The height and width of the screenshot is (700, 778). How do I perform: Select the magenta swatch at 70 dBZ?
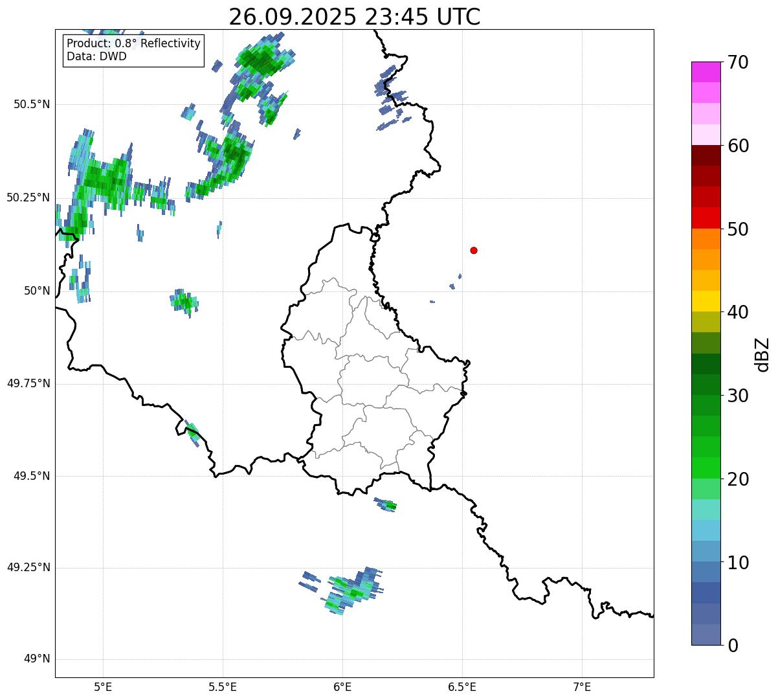coord(705,71)
